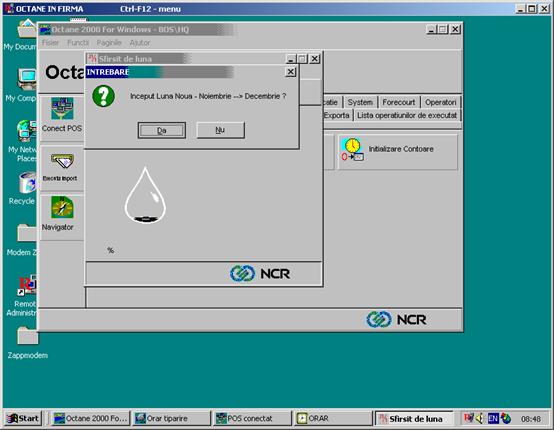Open the Modem folder desktop icon
The image size is (554, 430).
(27, 233)
